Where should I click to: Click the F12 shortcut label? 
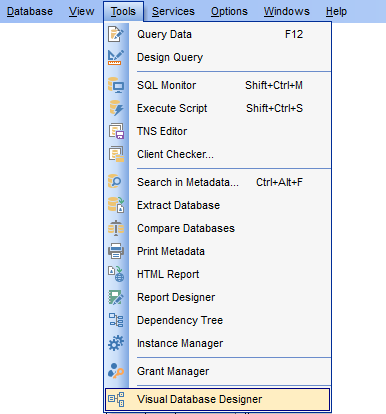coord(294,34)
